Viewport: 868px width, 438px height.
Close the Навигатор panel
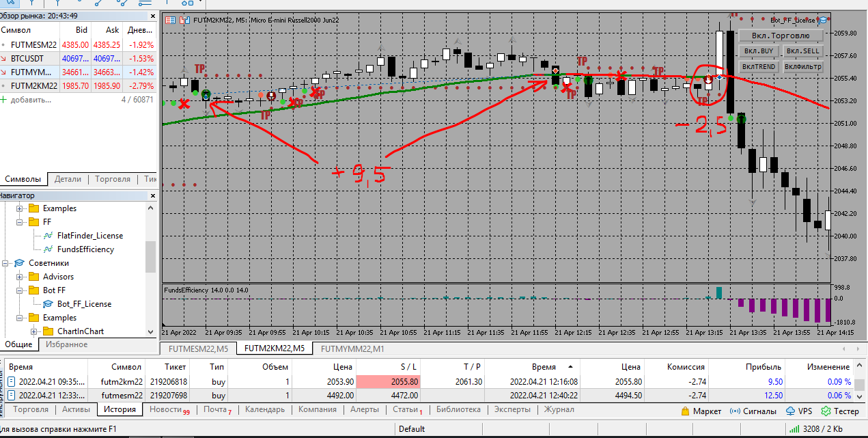(x=152, y=195)
